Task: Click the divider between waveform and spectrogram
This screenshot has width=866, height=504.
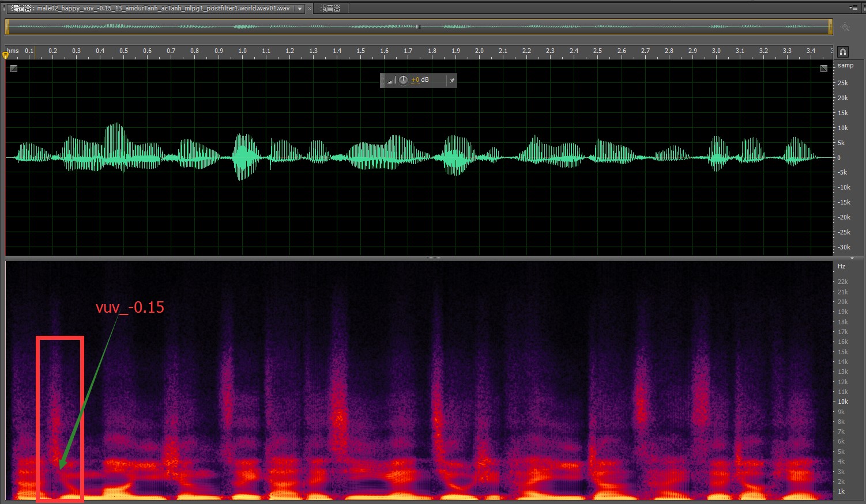Action: (x=434, y=258)
